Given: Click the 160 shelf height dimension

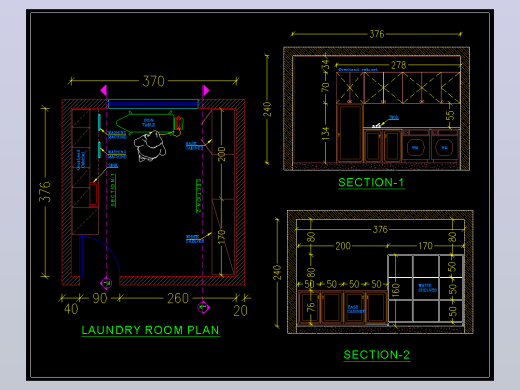Looking at the screenshot, I should click(395, 290).
